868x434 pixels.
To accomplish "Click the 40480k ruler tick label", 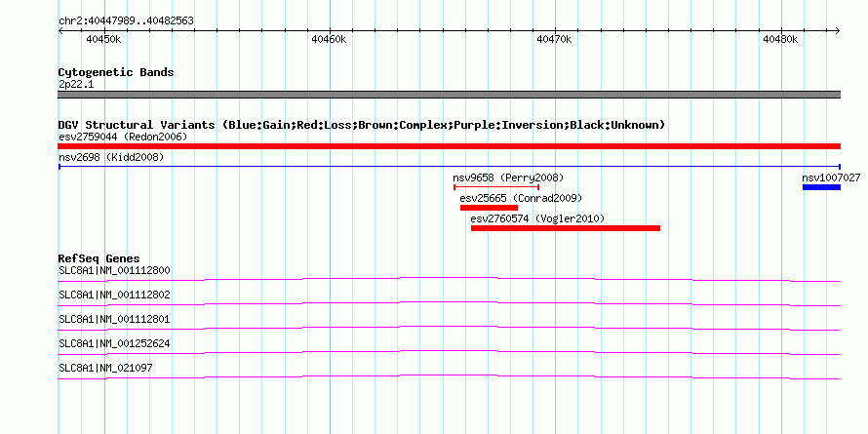I will [x=780, y=39].
